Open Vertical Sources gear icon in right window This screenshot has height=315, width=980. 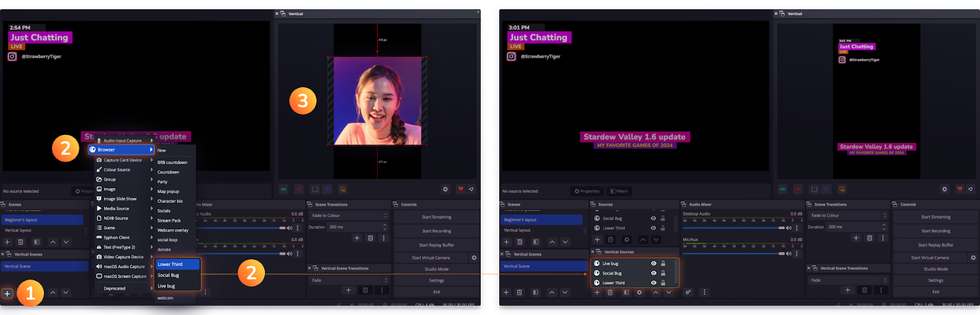(x=639, y=292)
